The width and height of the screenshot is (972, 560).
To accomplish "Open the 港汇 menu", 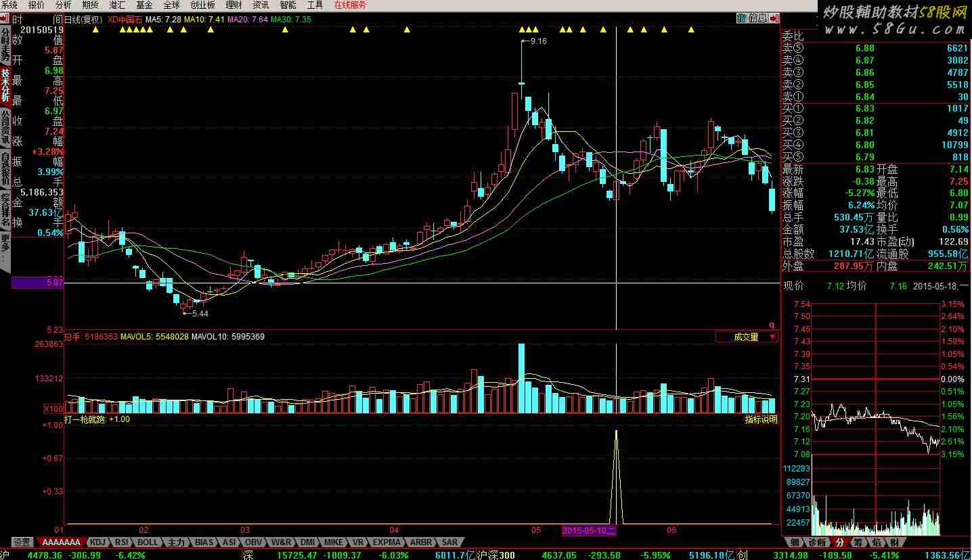I will click(x=117, y=5).
